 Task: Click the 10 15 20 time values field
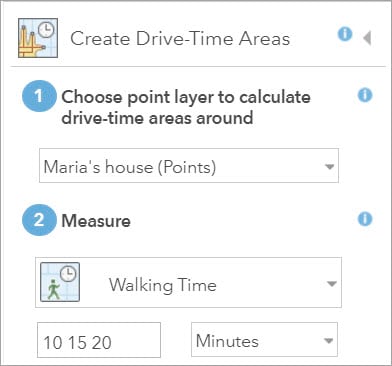(x=99, y=340)
